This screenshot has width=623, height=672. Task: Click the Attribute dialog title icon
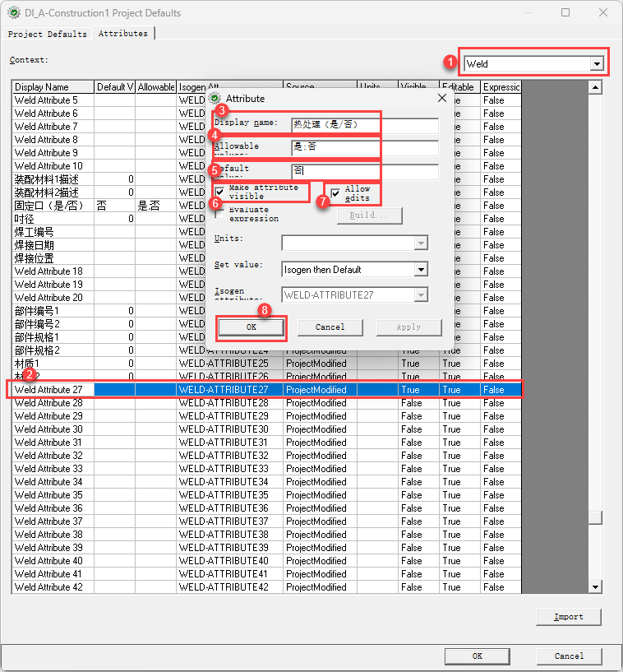[216, 99]
